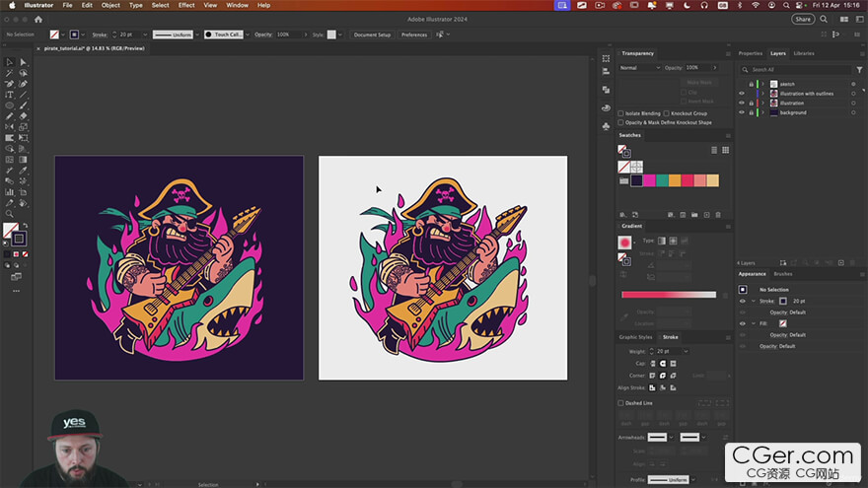
Task: Hide the 'illustration with outlines' layer
Action: (742, 94)
